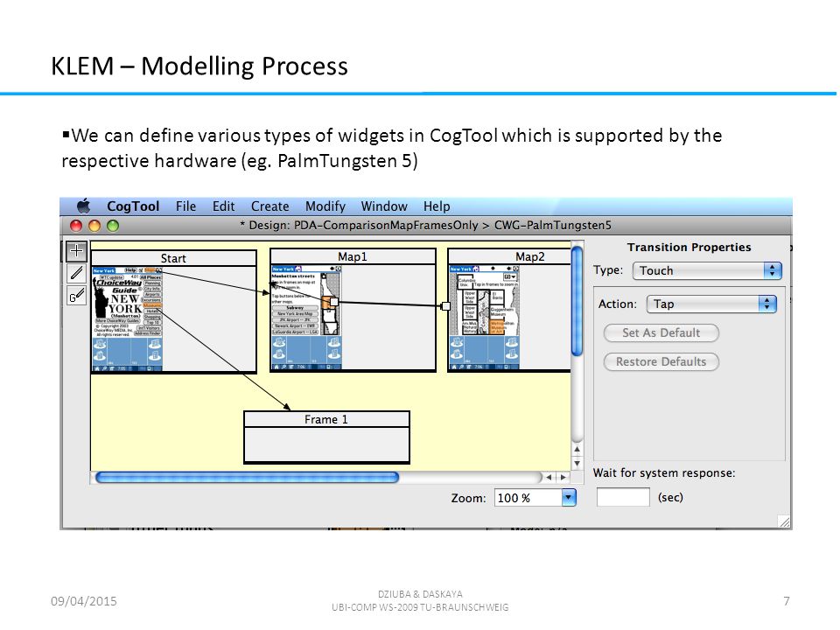Click the Wait for system response field
Viewport: 840px width, 630px height.
pos(623,497)
